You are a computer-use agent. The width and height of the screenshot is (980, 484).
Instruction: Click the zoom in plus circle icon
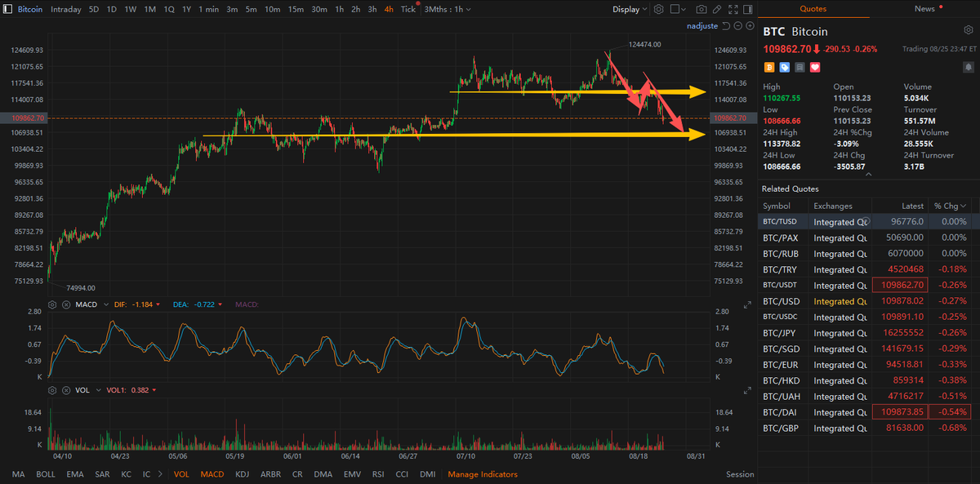[750, 25]
